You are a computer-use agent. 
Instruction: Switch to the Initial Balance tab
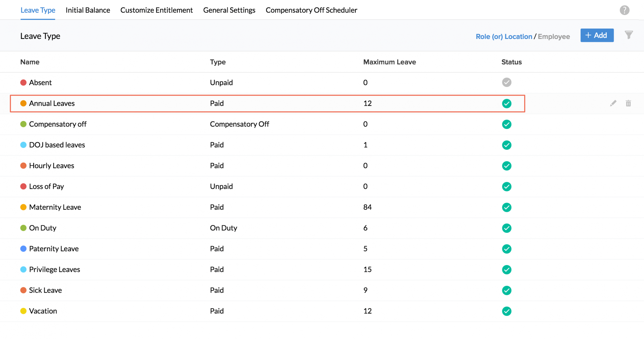88,10
